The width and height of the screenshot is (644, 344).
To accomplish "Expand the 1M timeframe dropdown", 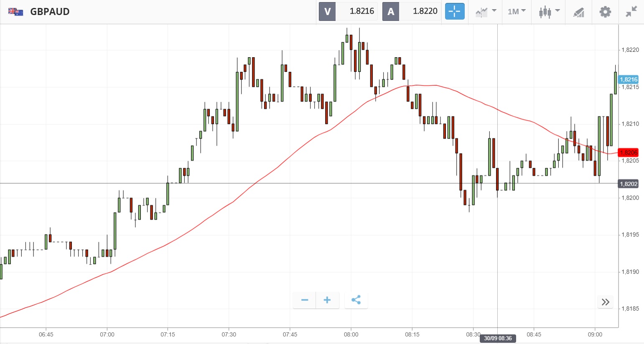I will pyautogui.click(x=517, y=12).
